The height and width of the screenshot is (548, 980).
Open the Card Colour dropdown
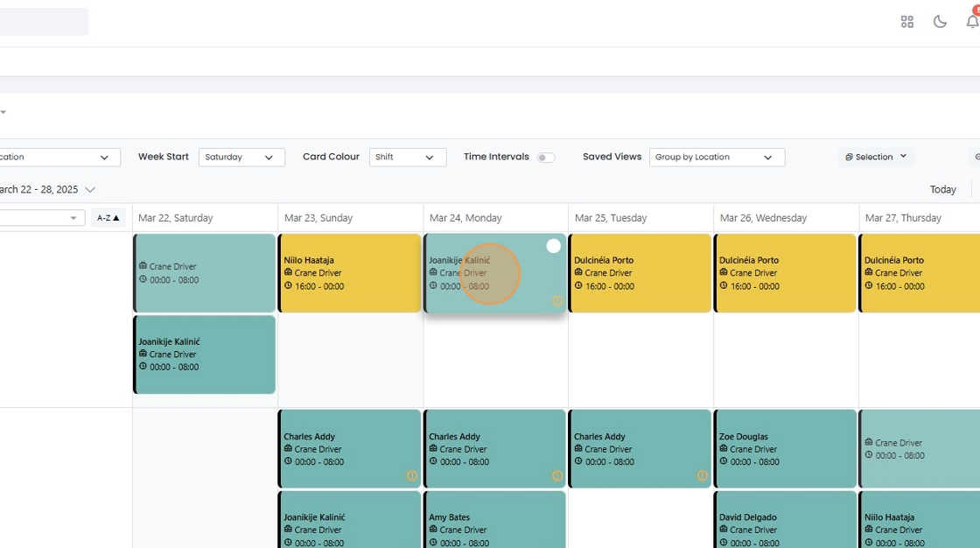pos(408,158)
